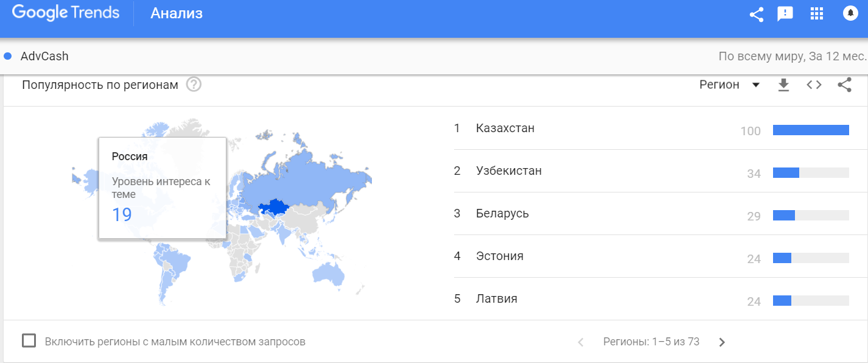Click the share icon in the header

[757, 14]
